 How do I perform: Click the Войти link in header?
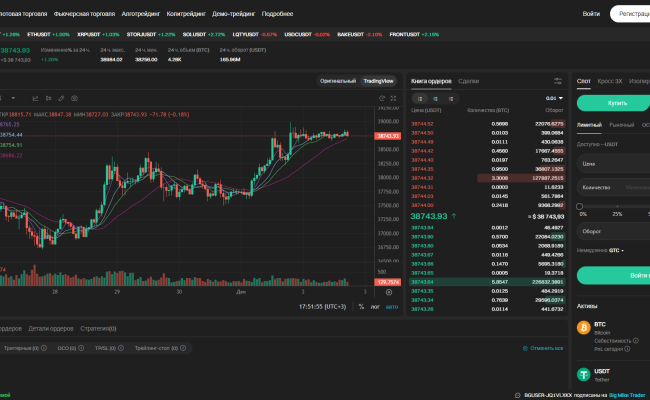tap(591, 15)
